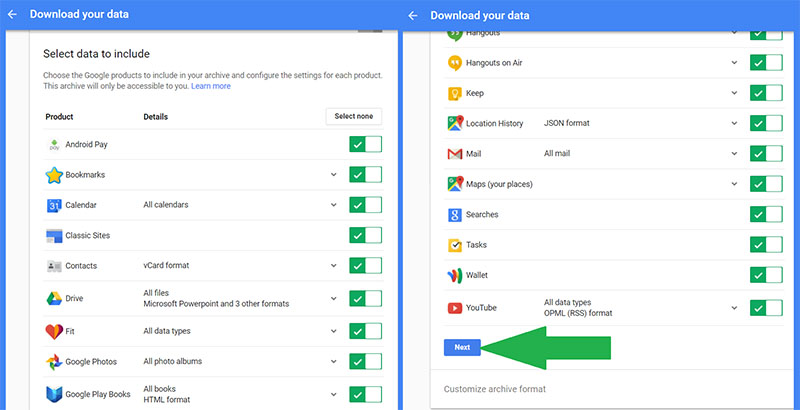
Task: Disable the Maps (your places) toggle
Action: pyautogui.click(x=766, y=184)
